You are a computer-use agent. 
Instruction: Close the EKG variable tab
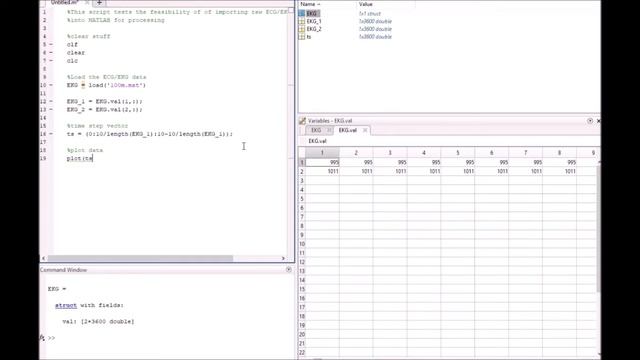coord(329,130)
